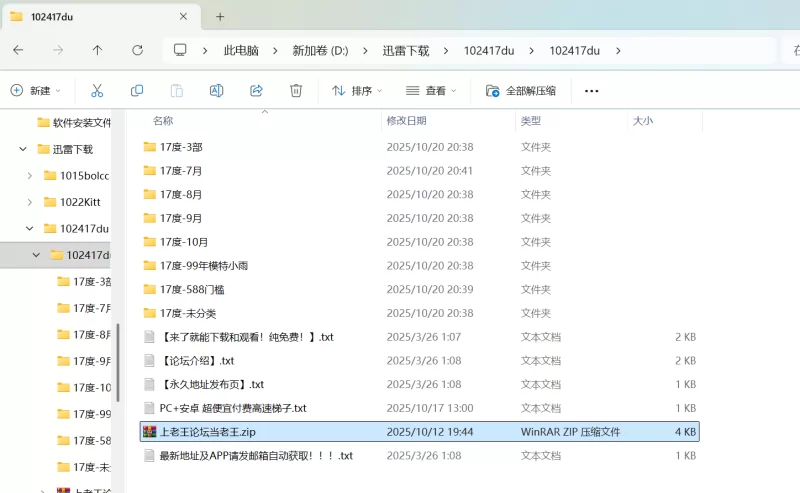Click the Share icon in toolbar
Viewport: 800px width, 493px height.
256,90
